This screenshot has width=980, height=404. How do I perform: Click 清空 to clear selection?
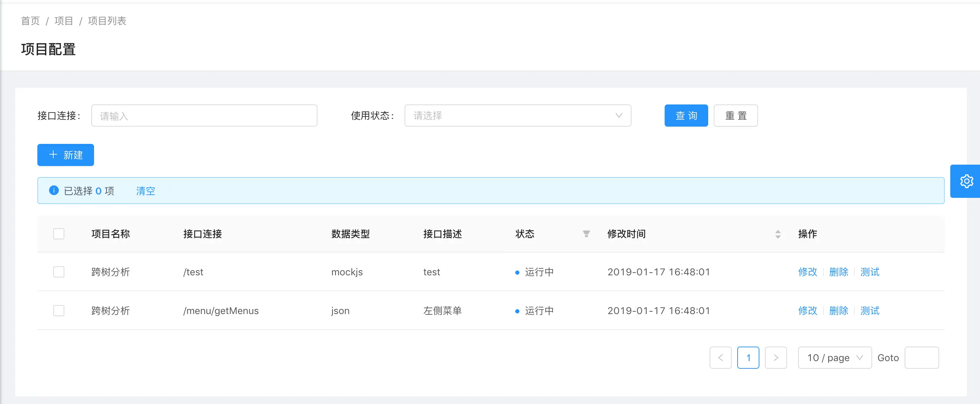[x=145, y=191]
